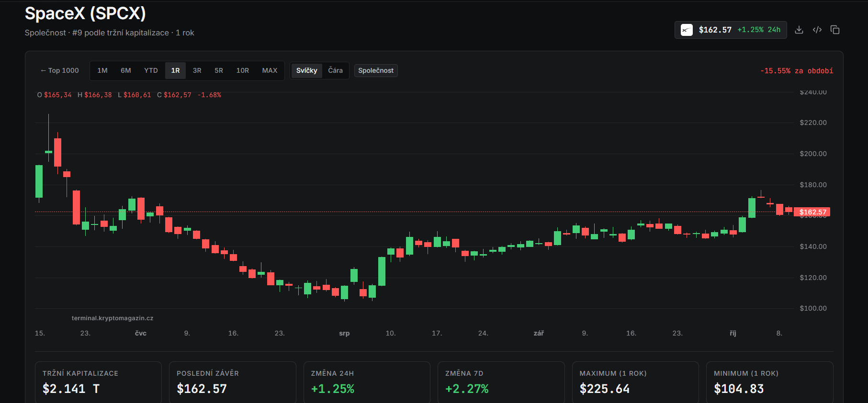Switch to the 10R range

[x=243, y=70]
